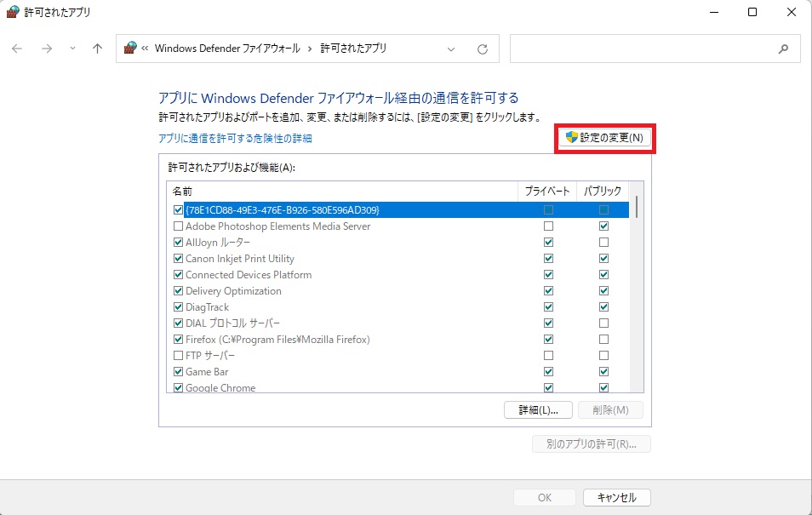
Task: Click 詳細(L)... button
Action: click(538, 409)
